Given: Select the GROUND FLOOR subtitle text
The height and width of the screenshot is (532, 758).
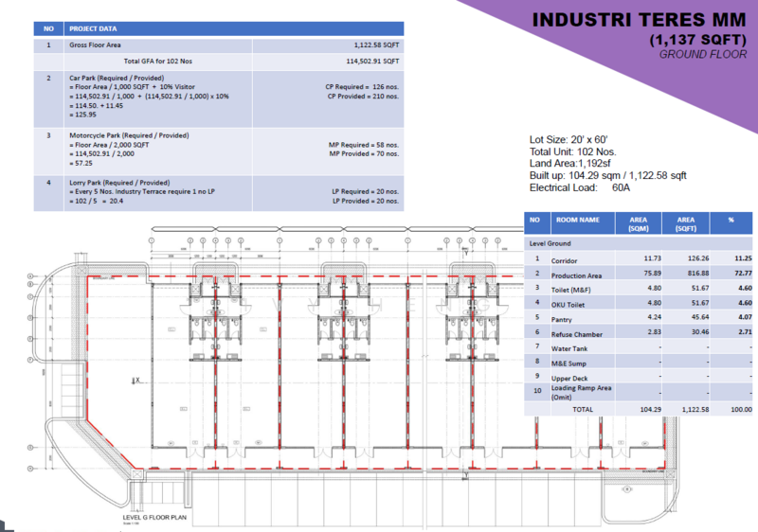Looking at the screenshot, I should 703,54.
